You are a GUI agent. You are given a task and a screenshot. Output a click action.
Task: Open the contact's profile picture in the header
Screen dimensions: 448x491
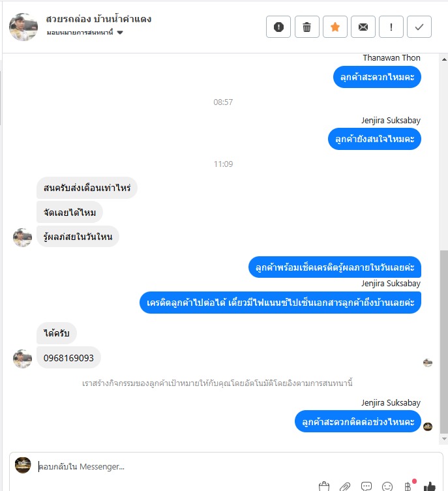pyautogui.click(x=23, y=27)
